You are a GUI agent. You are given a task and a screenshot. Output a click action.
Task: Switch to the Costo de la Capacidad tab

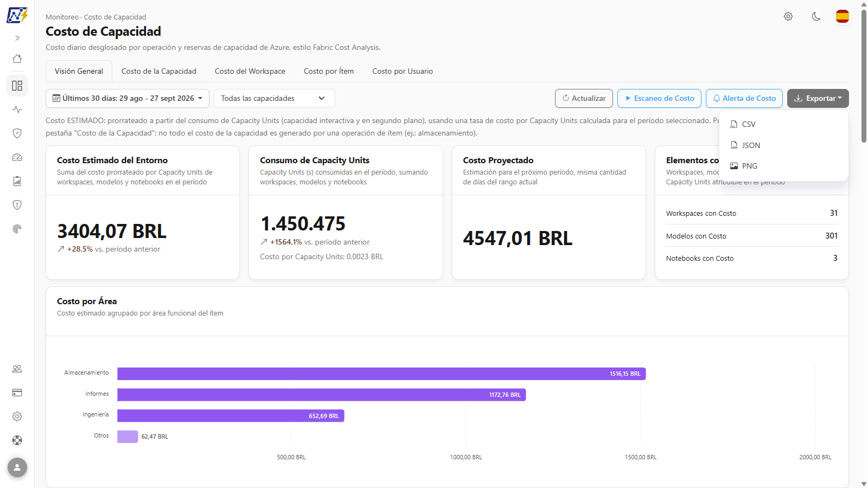[159, 71]
